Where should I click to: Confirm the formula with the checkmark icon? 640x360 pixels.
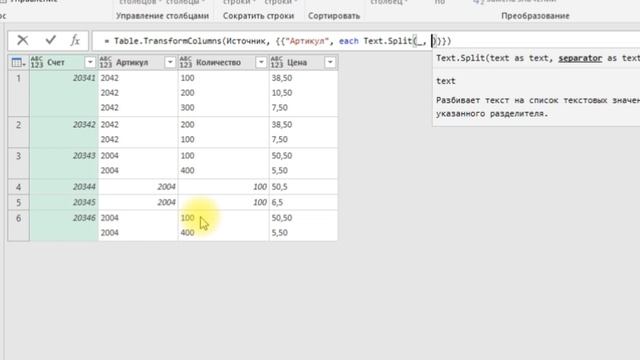(x=51, y=40)
